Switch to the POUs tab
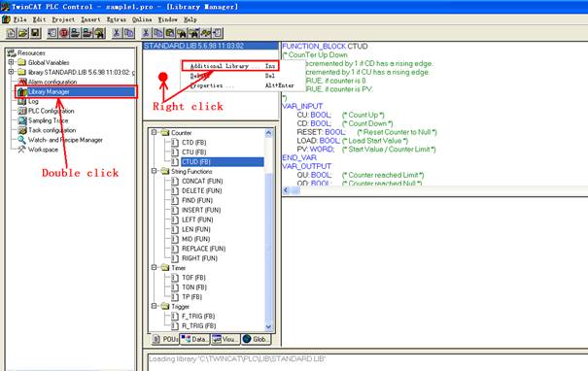Viewport: 588px width, 371px height. (x=165, y=339)
